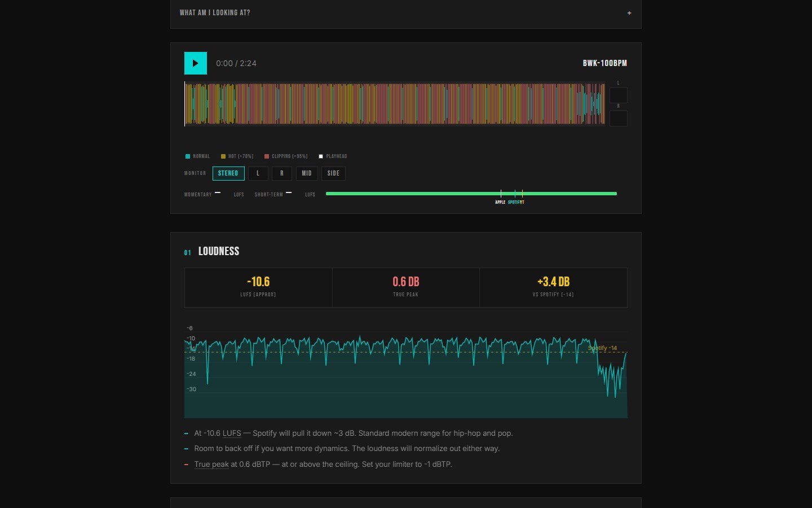Screen dimensions: 812x508
Task: Click the Loudness section heading
Action: (x=219, y=251)
